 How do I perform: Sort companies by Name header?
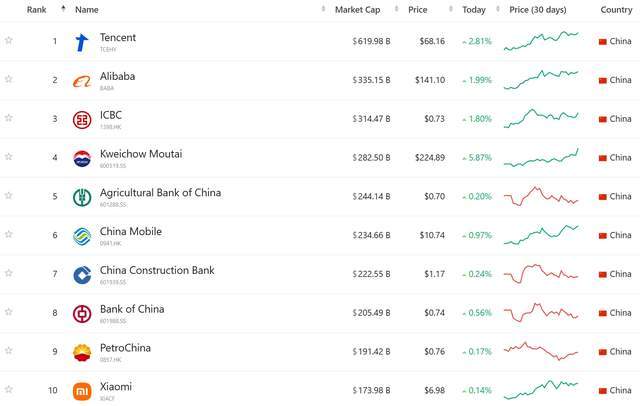click(87, 10)
